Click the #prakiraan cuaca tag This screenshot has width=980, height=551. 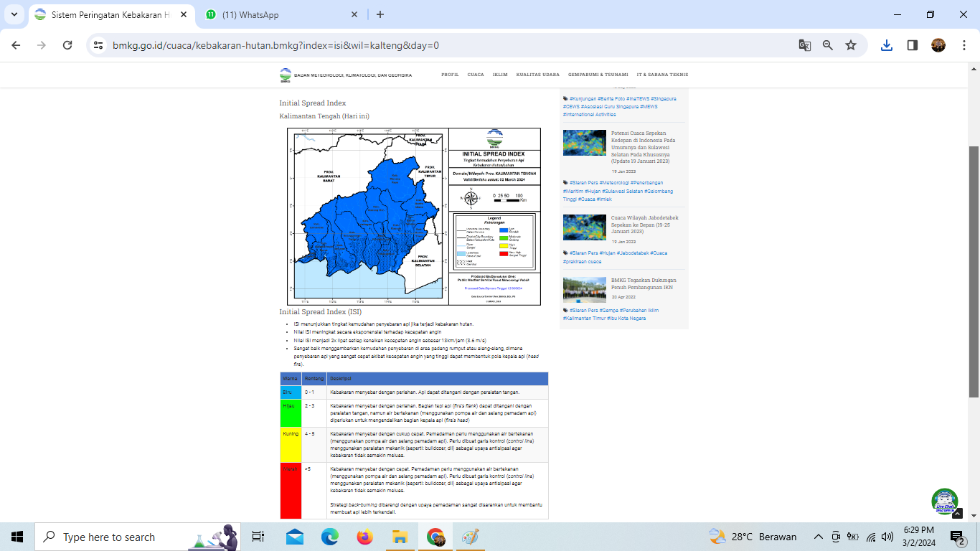tap(582, 262)
